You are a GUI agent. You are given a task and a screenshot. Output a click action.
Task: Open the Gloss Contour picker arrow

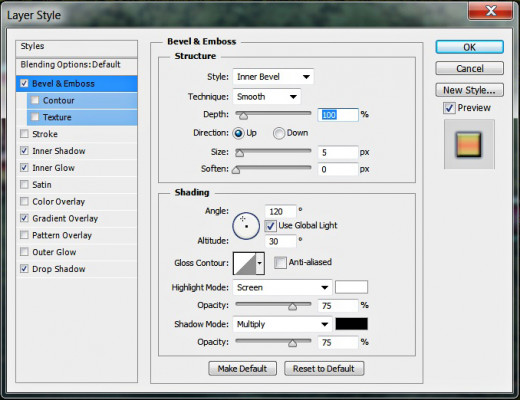pos(260,263)
